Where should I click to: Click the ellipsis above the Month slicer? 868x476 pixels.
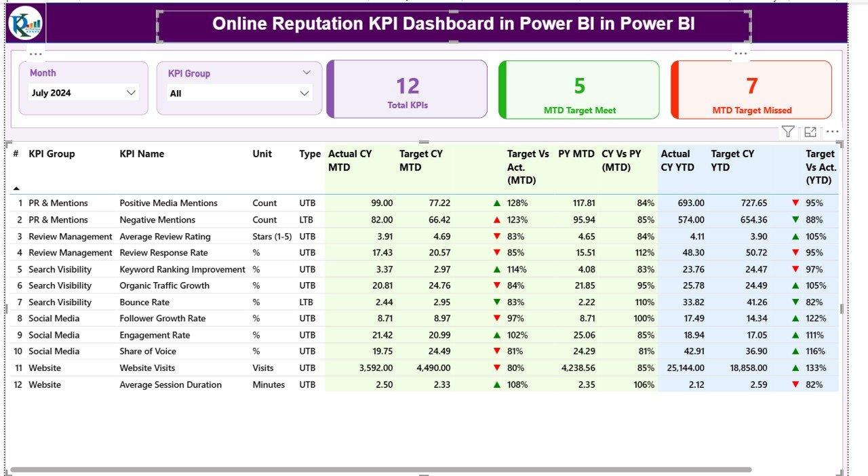(36, 54)
